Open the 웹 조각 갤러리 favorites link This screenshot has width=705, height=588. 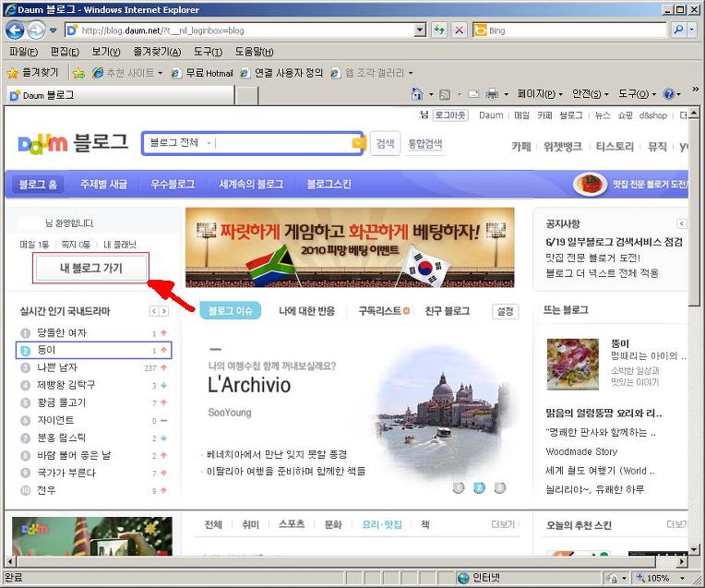pos(371,73)
